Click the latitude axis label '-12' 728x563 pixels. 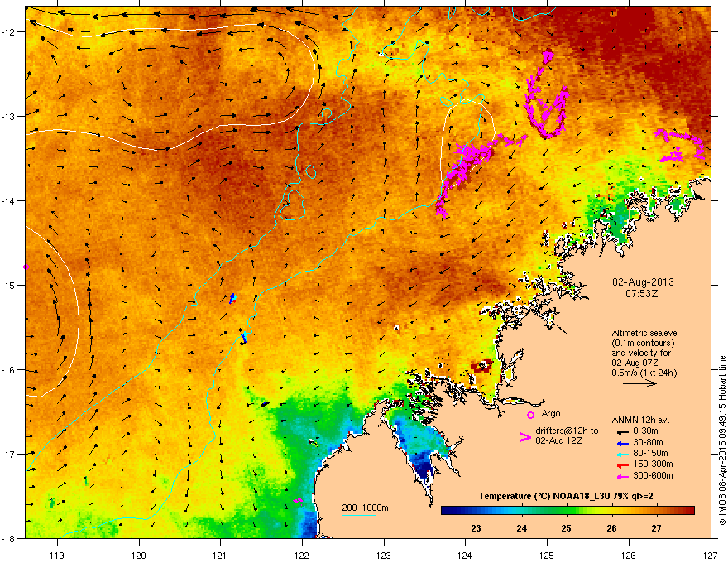tap(8, 32)
